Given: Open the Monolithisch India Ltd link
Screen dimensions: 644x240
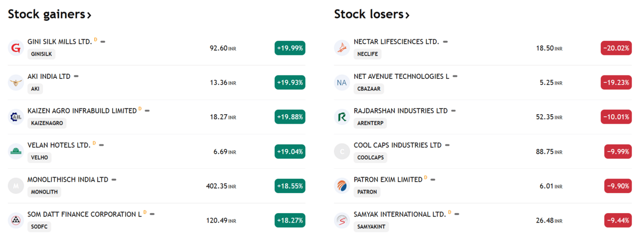Looking at the screenshot, I should point(68,180).
